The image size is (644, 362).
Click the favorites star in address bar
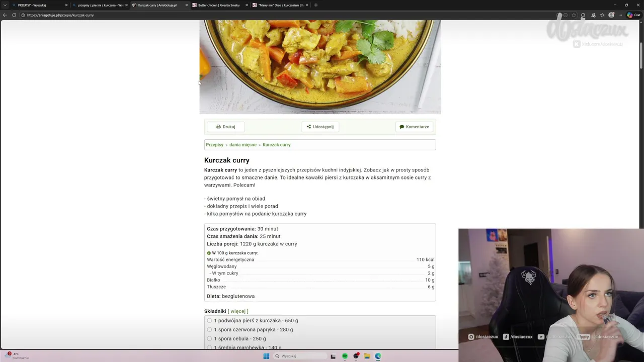pos(574,15)
